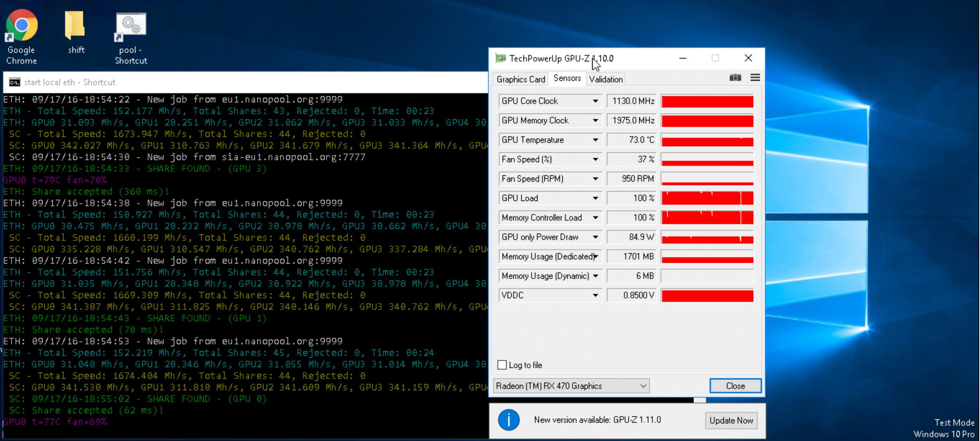Open Fan Speed (RPM) dropdown arrow

click(595, 179)
